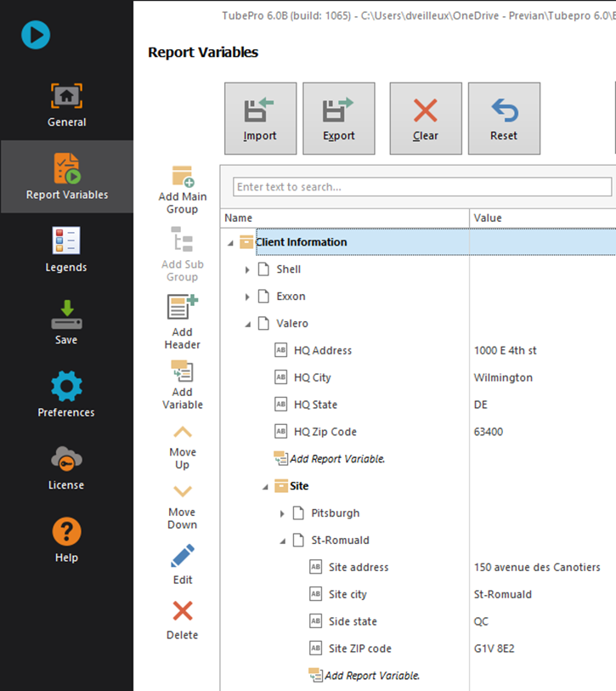Screen dimensions: 616x691
Task: Expand the Exxon tree node
Action: 247,297
